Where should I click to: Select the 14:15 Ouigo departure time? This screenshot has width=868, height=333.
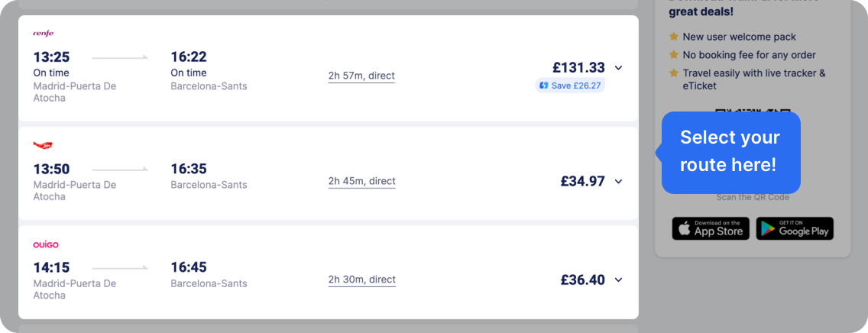click(x=51, y=268)
